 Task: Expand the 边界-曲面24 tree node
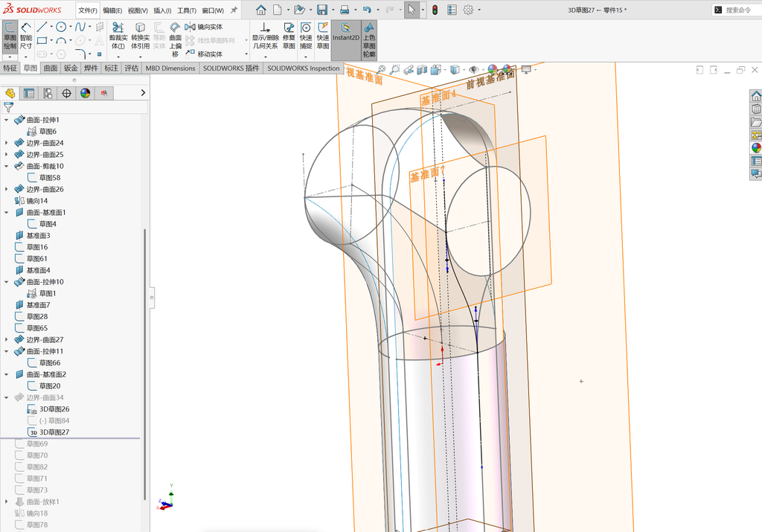[x=6, y=143]
